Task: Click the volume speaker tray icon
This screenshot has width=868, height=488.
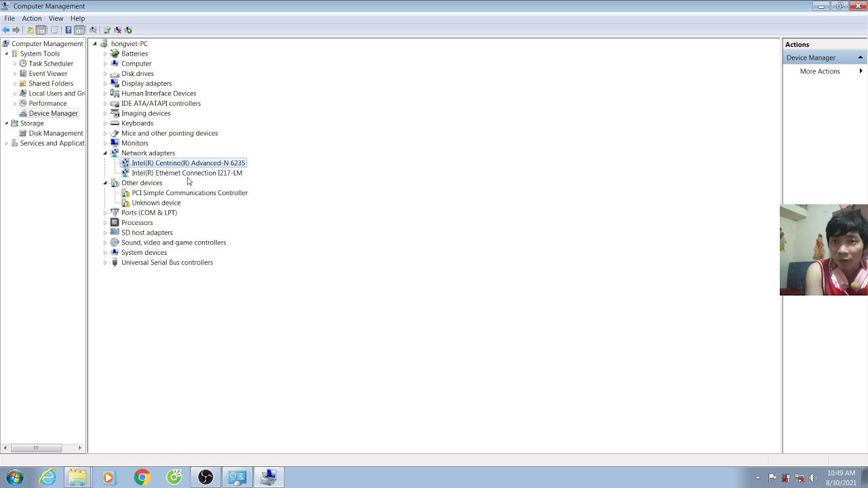Action: tap(813, 478)
